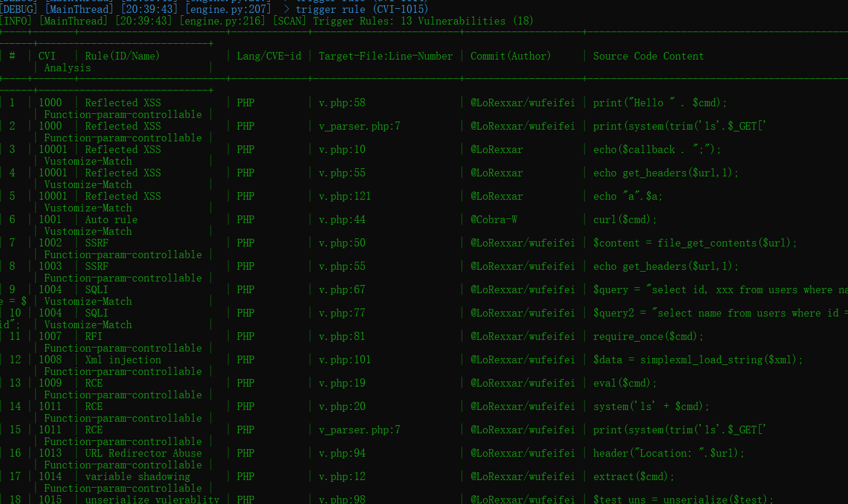This screenshot has height=504, width=848.
Task: Click the 'echo "a".$a;' source code
Action: [628, 196]
